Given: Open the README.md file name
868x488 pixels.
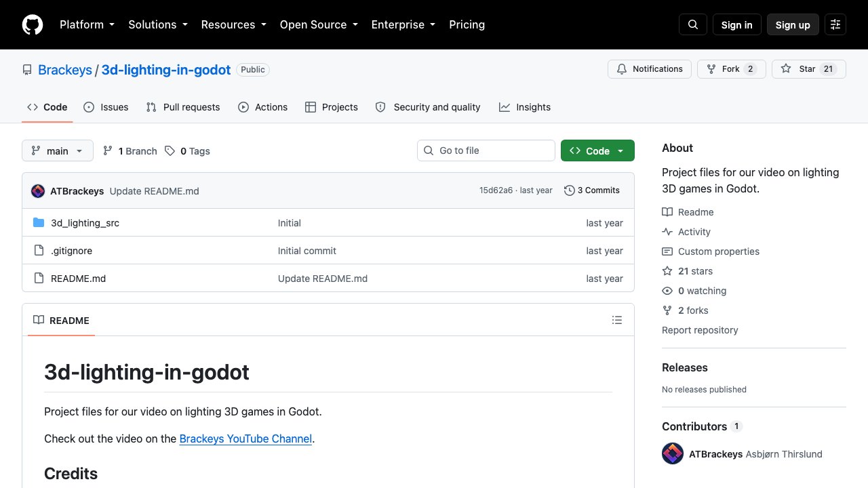Looking at the screenshot, I should pyautogui.click(x=79, y=279).
